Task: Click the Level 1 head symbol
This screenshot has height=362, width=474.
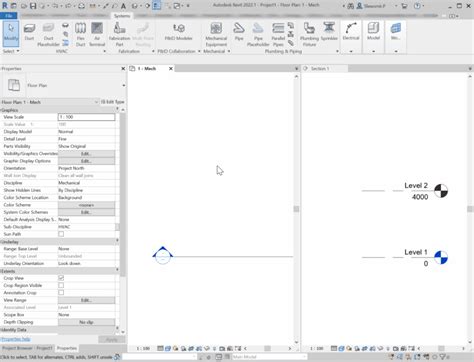Action: (x=441, y=257)
